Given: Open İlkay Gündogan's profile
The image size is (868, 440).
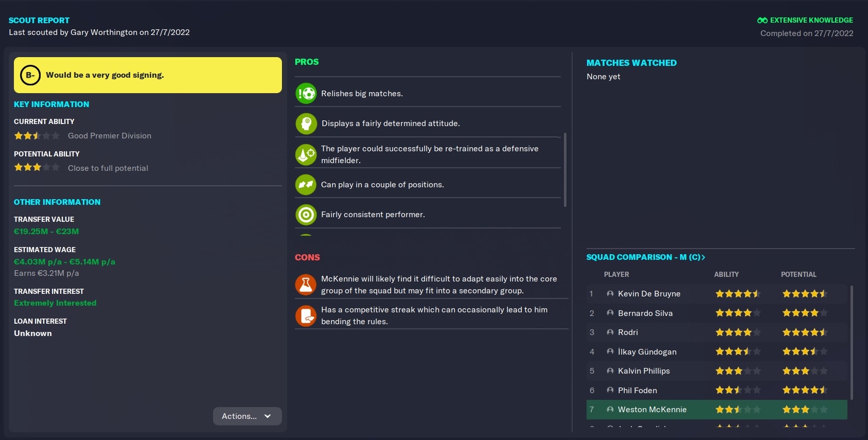Looking at the screenshot, I should 647,352.
